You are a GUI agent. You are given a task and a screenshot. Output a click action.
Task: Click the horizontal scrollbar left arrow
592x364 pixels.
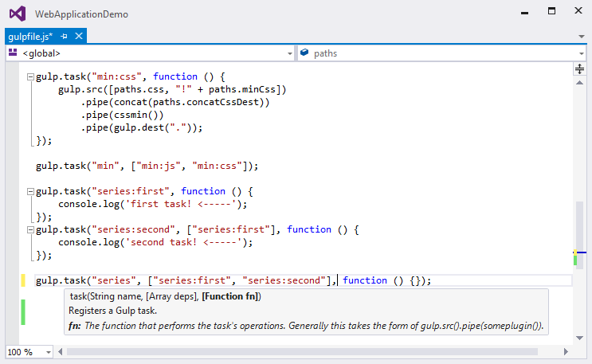click(61, 352)
